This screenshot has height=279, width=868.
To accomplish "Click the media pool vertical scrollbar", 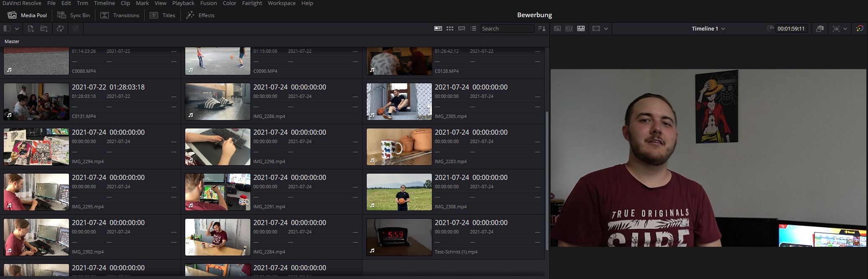I will pos(547,181).
